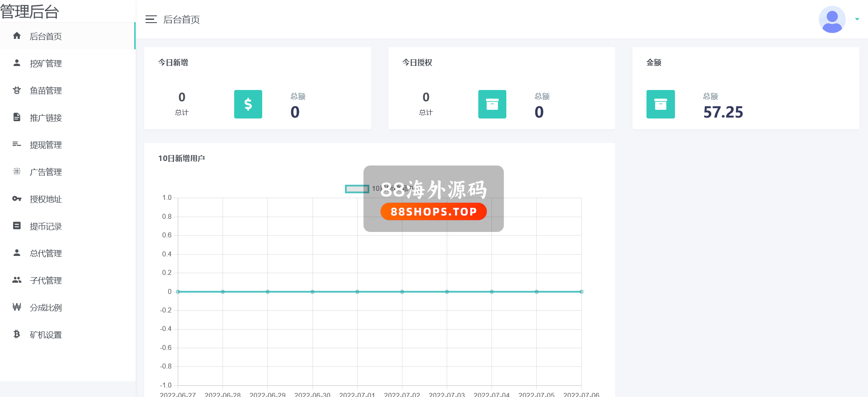Open 提现管理 in the sidebar
This screenshot has height=397, width=868.
46,145
